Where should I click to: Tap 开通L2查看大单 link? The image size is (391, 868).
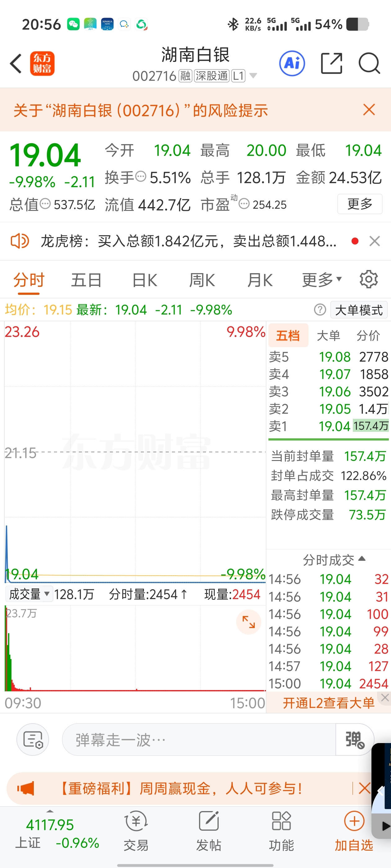[x=329, y=703]
